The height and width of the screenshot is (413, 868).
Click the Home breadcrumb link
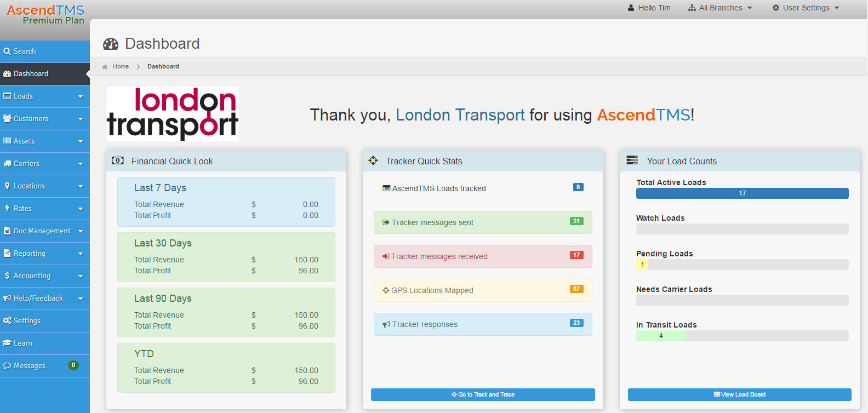121,66
